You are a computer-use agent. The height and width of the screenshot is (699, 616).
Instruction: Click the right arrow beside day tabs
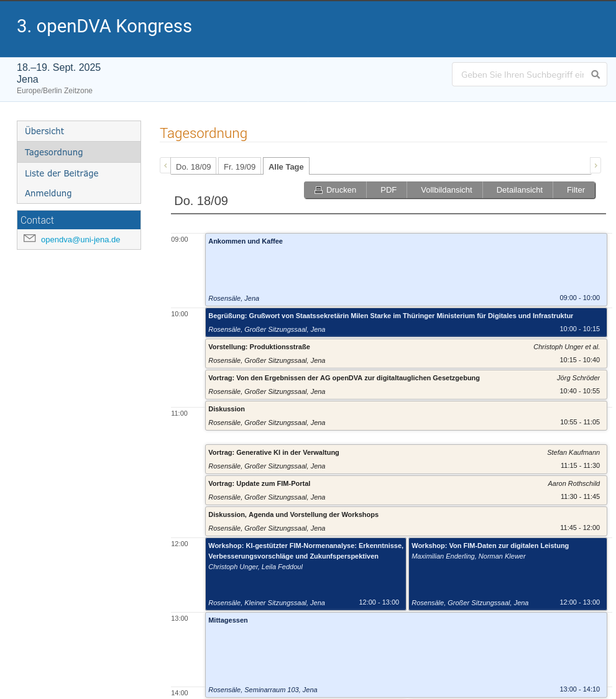[x=595, y=165]
